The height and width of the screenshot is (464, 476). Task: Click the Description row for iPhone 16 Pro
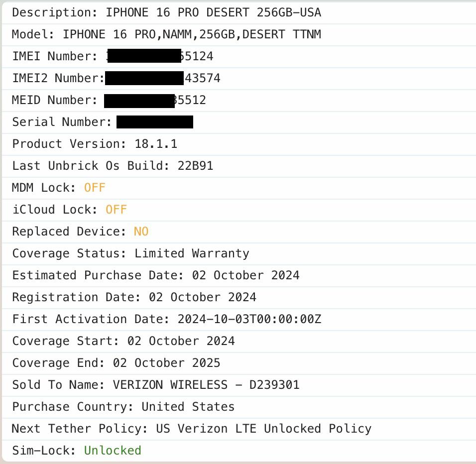166,12
